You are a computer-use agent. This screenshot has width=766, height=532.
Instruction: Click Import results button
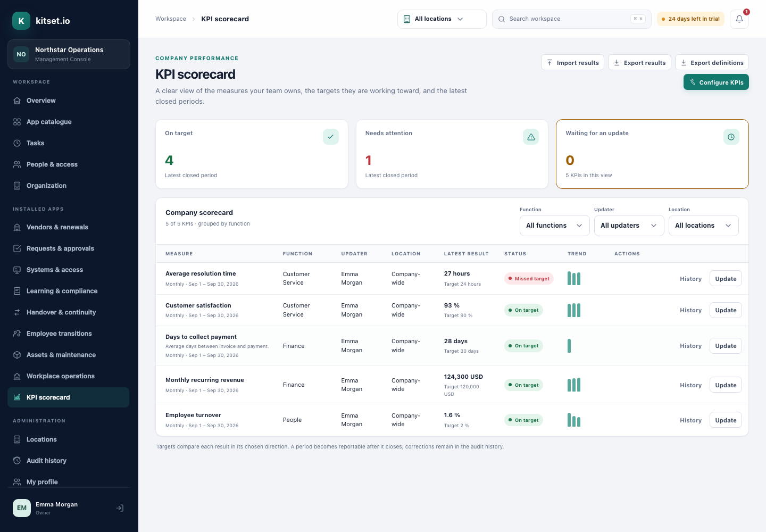(x=572, y=62)
